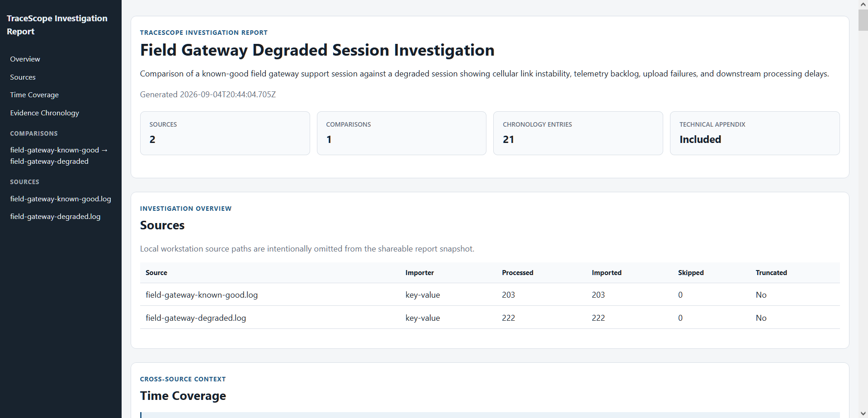Viewport: 868px width, 418px height.
Task: Click the 'Sources' section heading
Action: [162, 225]
